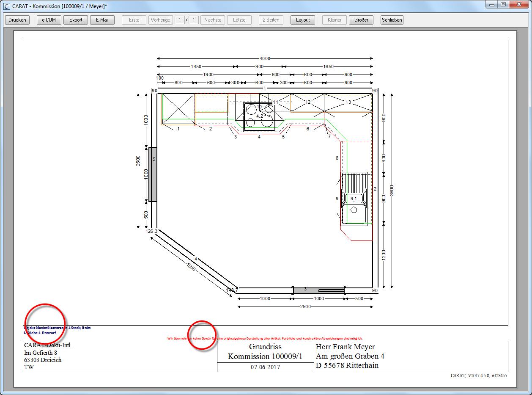The image size is (532, 395).
Task: Zoom in using Größer button
Action: coord(361,20)
